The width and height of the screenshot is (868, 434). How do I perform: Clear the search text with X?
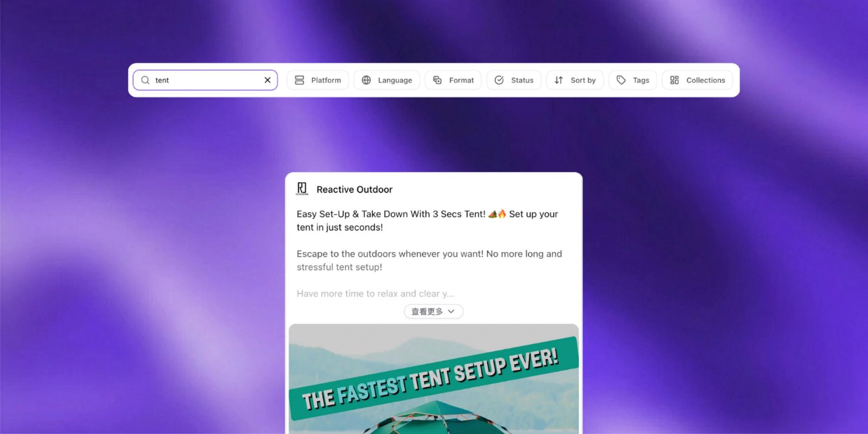click(268, 80)
